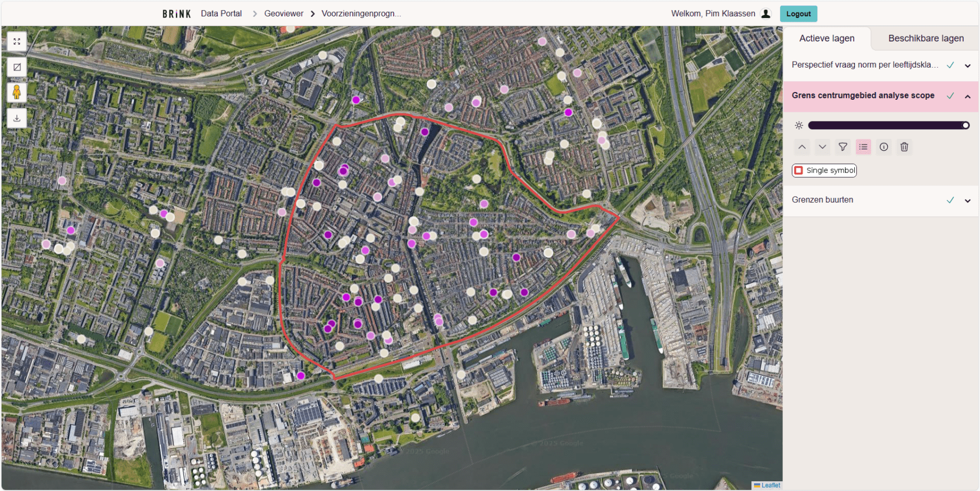Activate the Street View pegman icon
Viewport: 980px width, 491px height.
17,93
